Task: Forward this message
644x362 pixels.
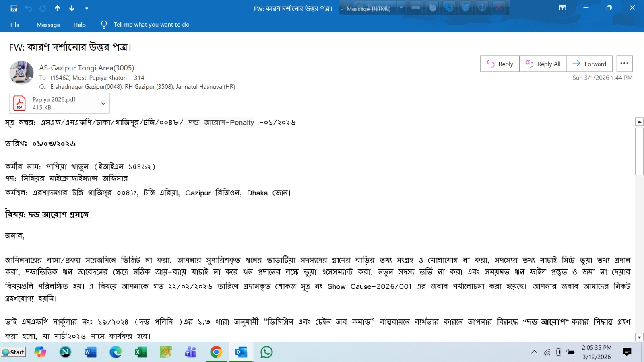Action: click(589, 64)
